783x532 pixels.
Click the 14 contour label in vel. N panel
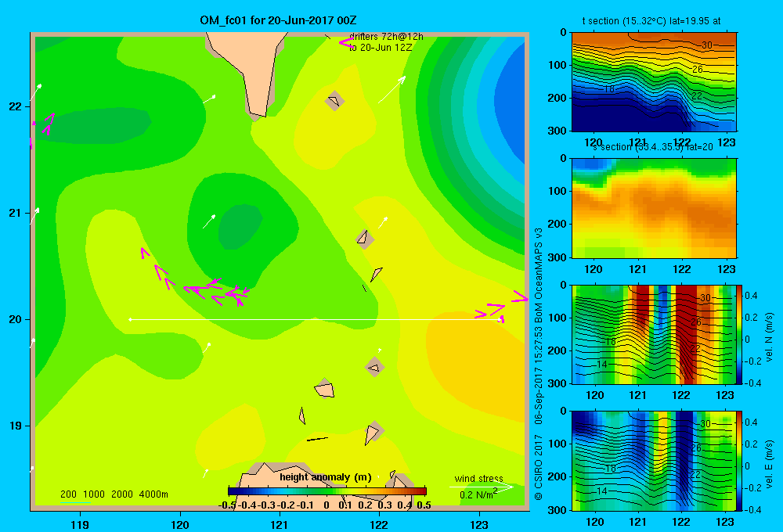point(602,364)
